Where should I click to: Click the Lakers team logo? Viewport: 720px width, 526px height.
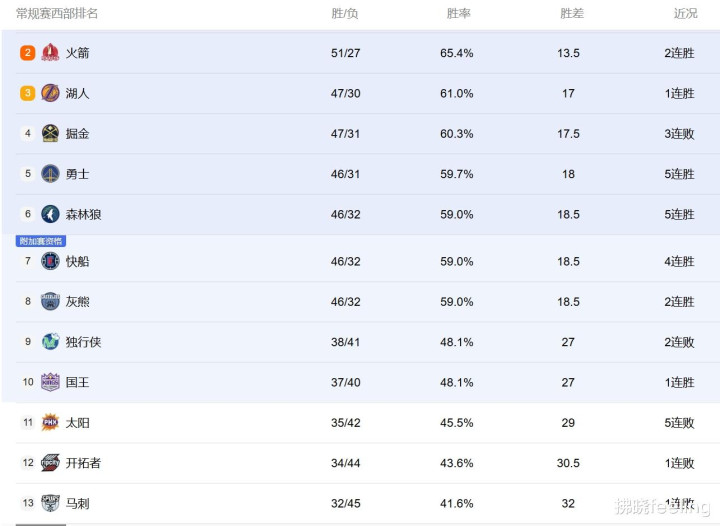point(50,93)
